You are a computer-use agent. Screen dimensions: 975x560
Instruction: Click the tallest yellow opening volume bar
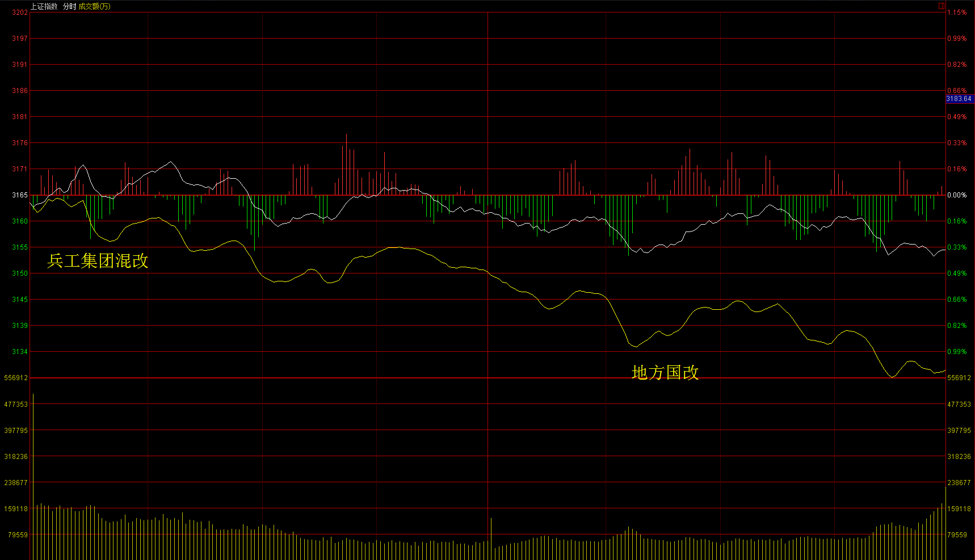point(33,477)
